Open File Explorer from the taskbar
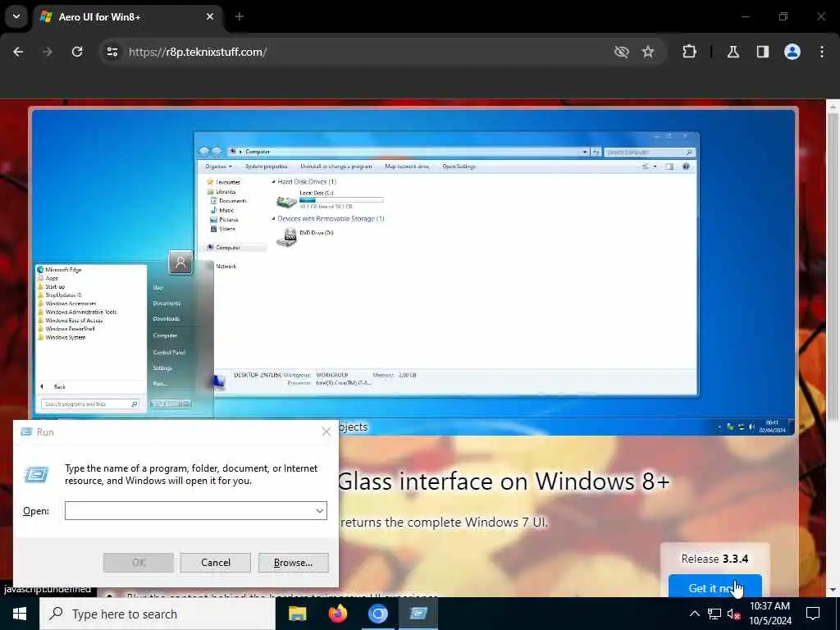The width and height of the screenshot is (840, 630). (297, 614)
